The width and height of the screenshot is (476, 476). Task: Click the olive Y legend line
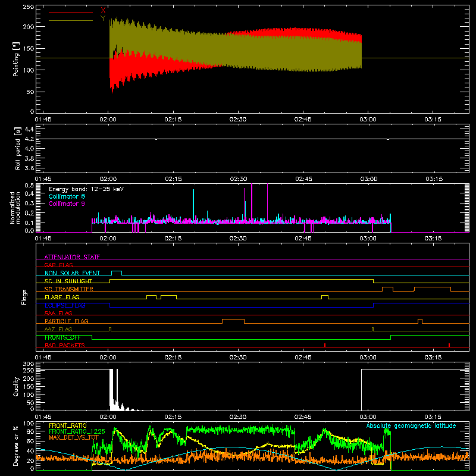tap(71, 20)
